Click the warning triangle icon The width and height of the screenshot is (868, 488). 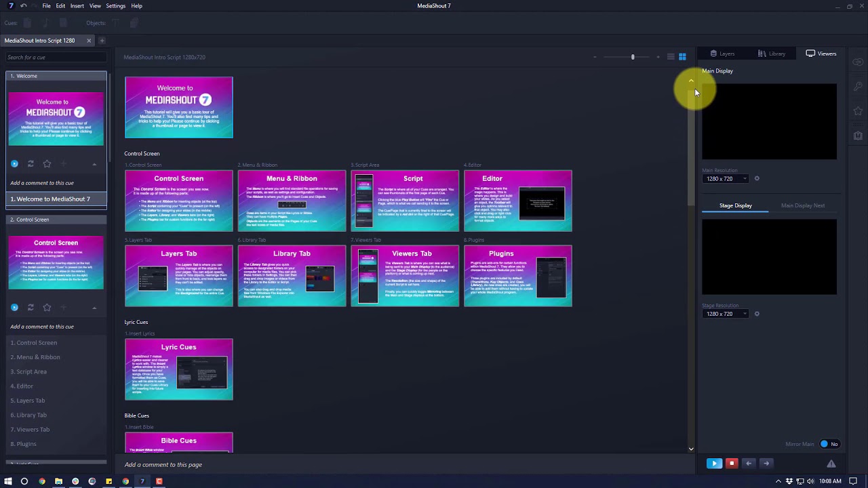point(831,464)
